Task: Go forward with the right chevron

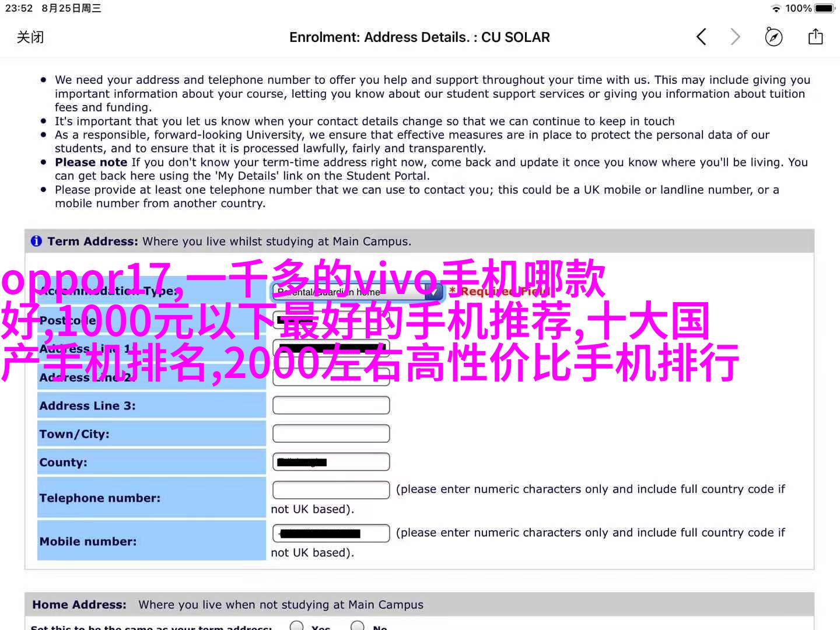Action: [735, 37]
